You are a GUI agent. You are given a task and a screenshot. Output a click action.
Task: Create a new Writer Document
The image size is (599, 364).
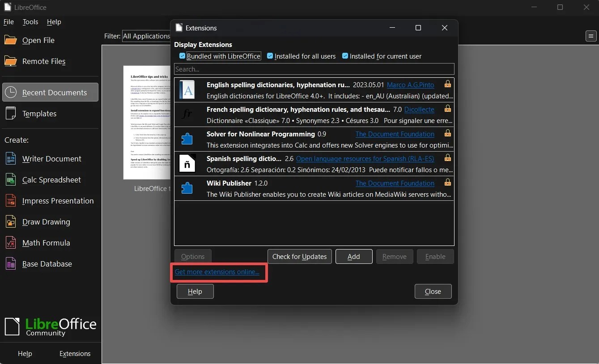51,159
